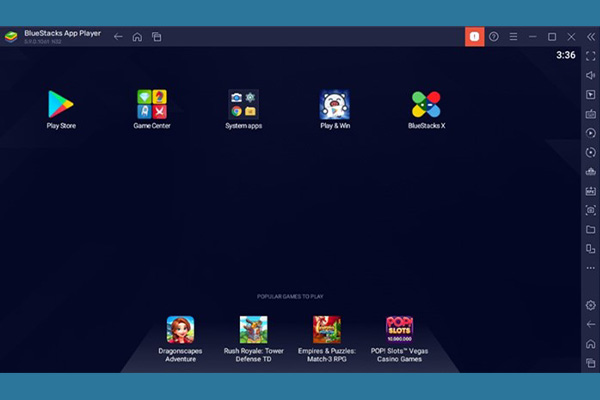
Task: Launch BlueStacks X
Action: click(x=426, y=109)
